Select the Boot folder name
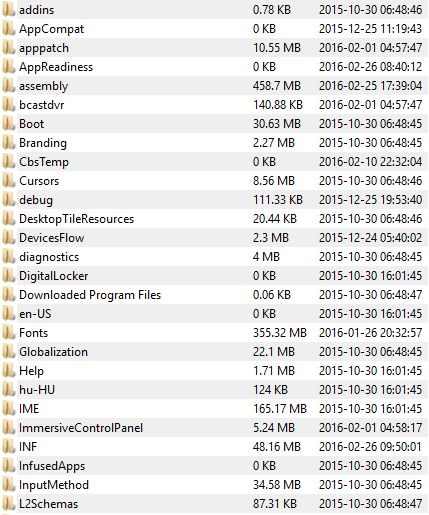429x515 pixels. pyautogui.click(x=31, y=124)
